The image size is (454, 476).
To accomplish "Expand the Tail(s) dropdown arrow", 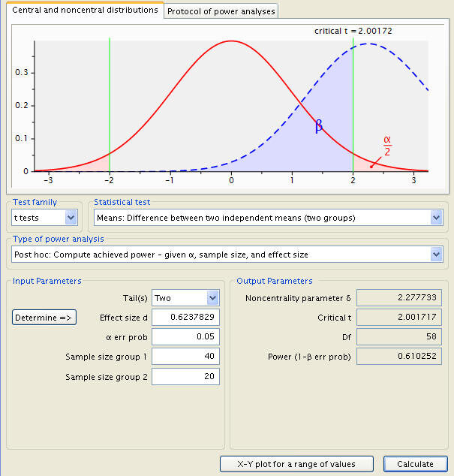I will pyautogui.click(x=212, y=298).
